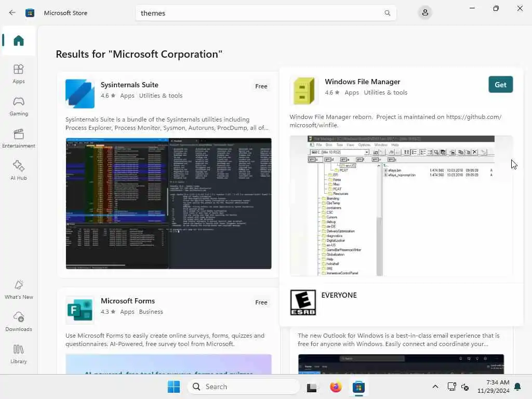
Task: Open the Microsoft Forms title
Action: (x=128, y=301)
